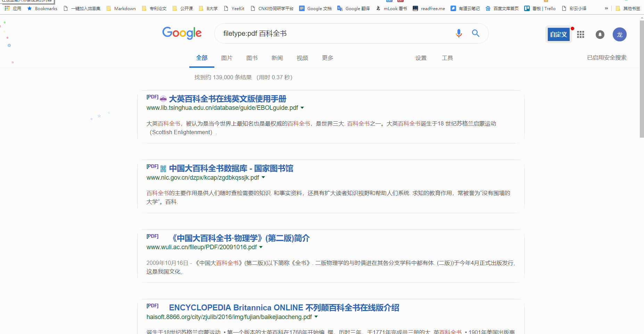The image size is (644, 334).
Task: Open ENCYCLOPEDIA Britannica ONLINE result
Action: point(284,308)
